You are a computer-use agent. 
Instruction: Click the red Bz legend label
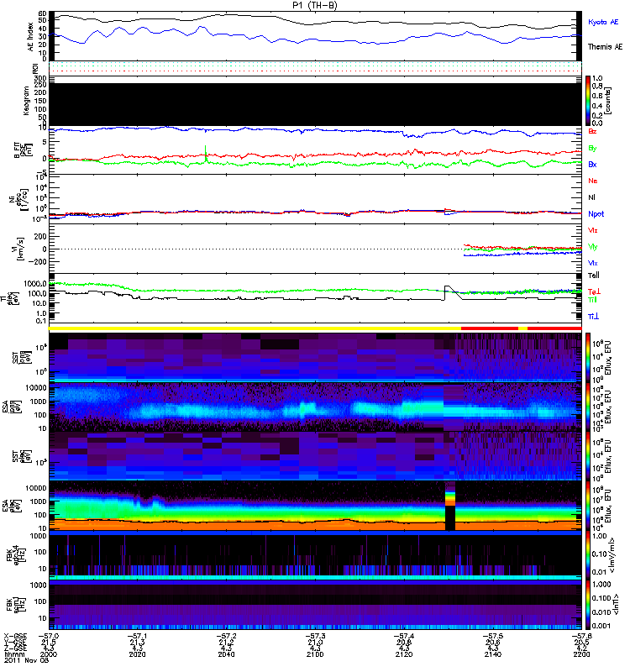(592, 132)
